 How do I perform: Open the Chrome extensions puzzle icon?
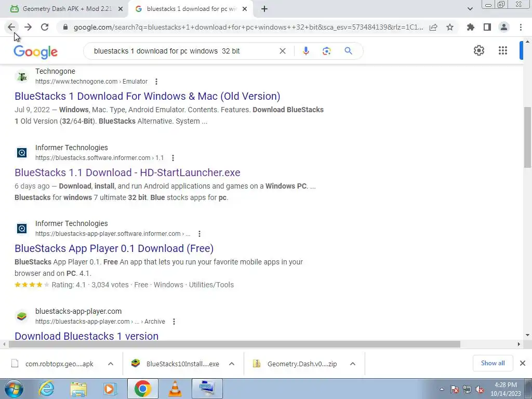[x=471, y=27]
